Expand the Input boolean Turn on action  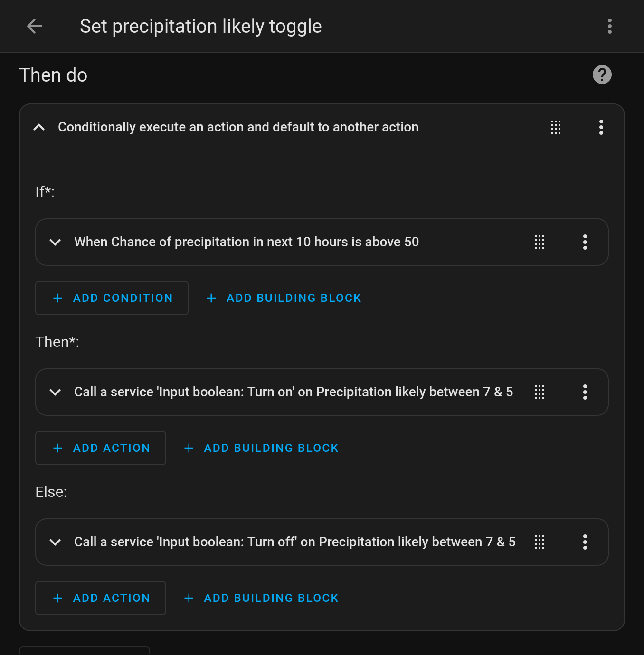[x=55, y=392]
